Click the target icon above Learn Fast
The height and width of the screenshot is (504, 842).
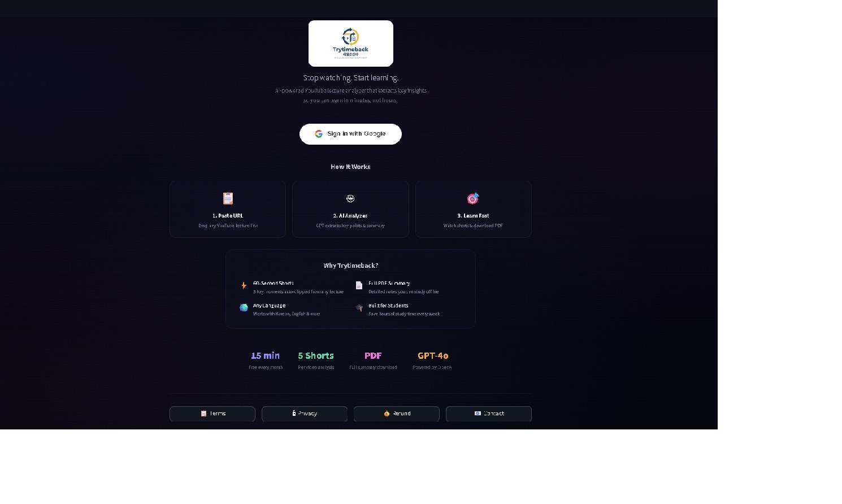[x=473, y=198]
